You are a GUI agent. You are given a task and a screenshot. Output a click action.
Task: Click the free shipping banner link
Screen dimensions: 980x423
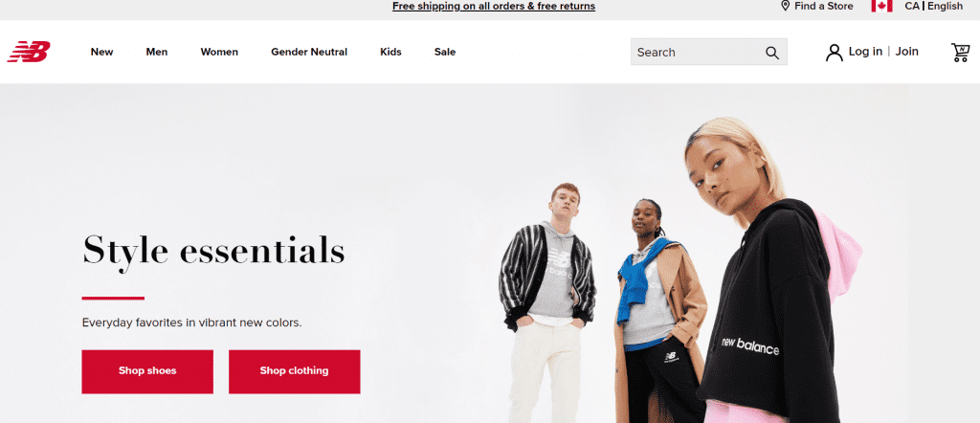[x=494, y=7]
